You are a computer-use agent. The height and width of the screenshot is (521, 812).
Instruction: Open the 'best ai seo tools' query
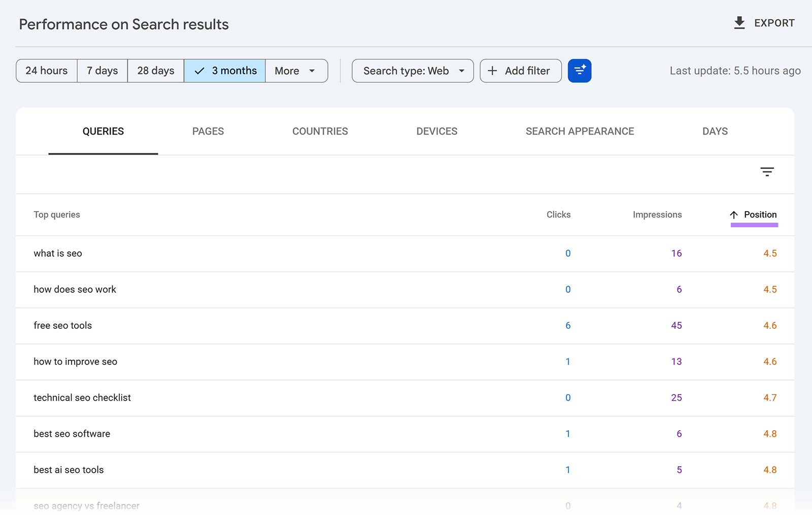point(69,470)
